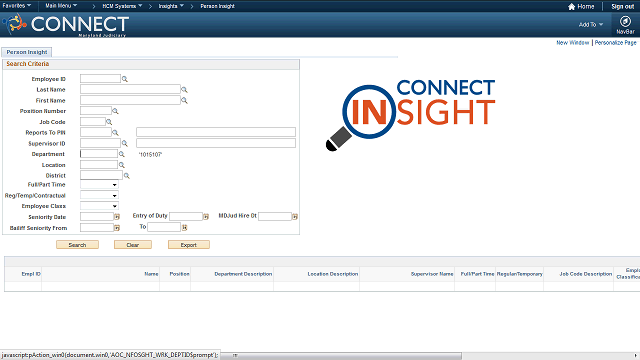The width and height of the screenshot is (640, 360).
Task: Open the New Window link
Action: pos(573,42)
